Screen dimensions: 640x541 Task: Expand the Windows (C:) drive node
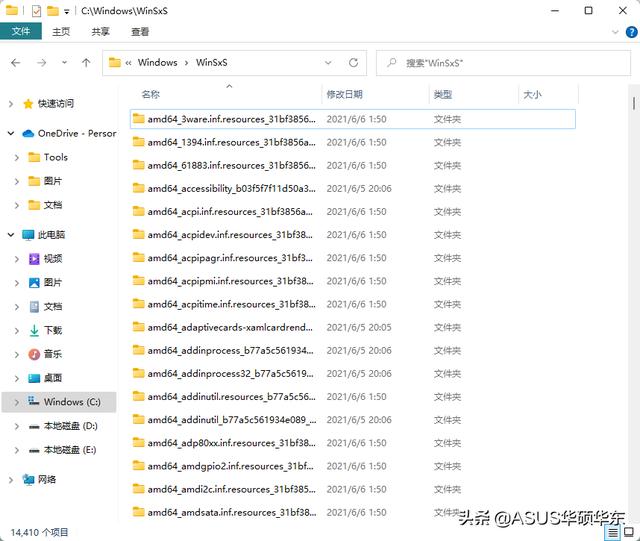click(x=16, y=402)
